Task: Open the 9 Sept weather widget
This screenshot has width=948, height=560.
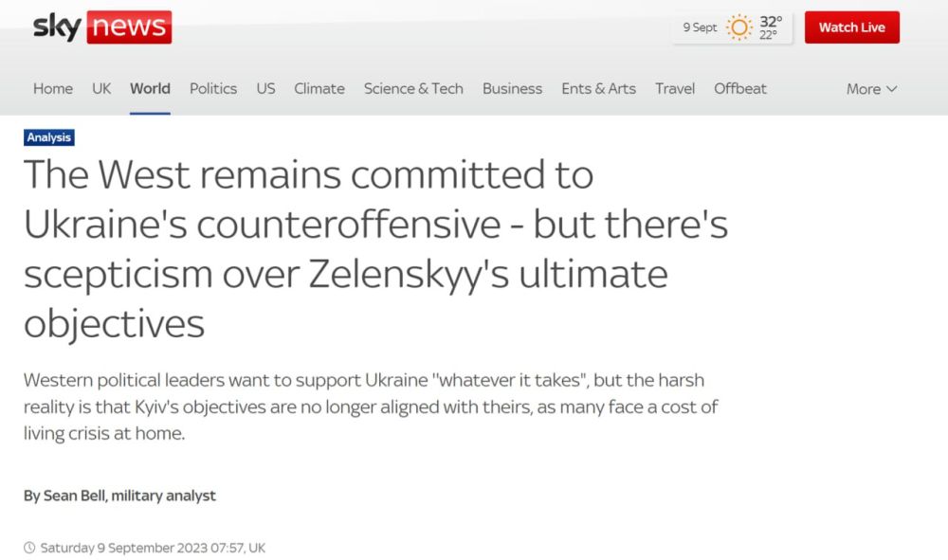Action: [x=735, y=27]
